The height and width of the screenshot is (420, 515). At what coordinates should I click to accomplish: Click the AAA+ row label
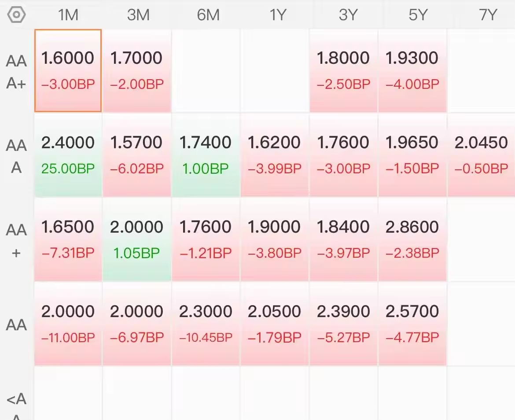pos(16,72)
